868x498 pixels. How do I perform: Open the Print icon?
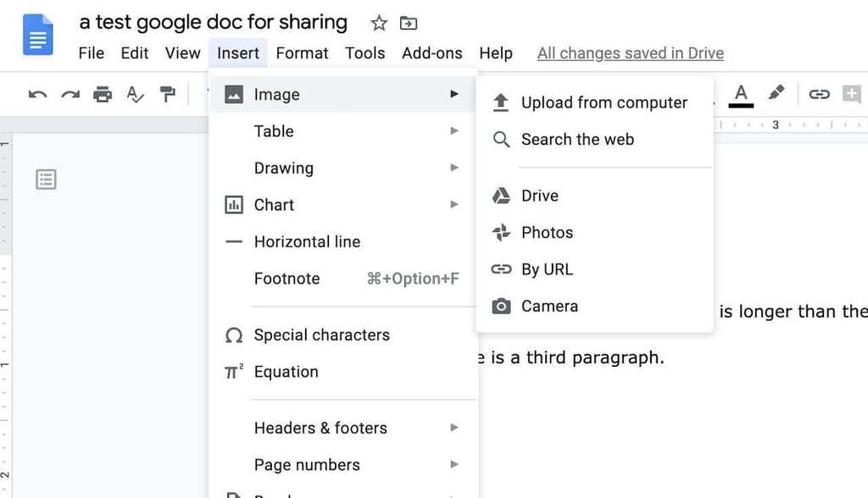(102, 95)
